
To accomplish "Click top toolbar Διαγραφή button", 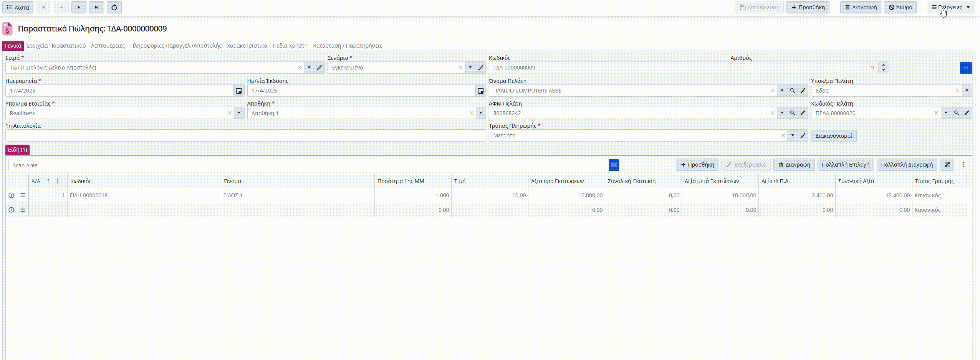I will (x=861, y=7).
